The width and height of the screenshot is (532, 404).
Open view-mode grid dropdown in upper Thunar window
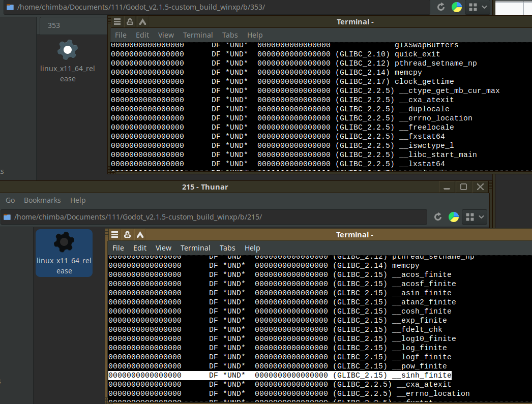coord(478,7)
